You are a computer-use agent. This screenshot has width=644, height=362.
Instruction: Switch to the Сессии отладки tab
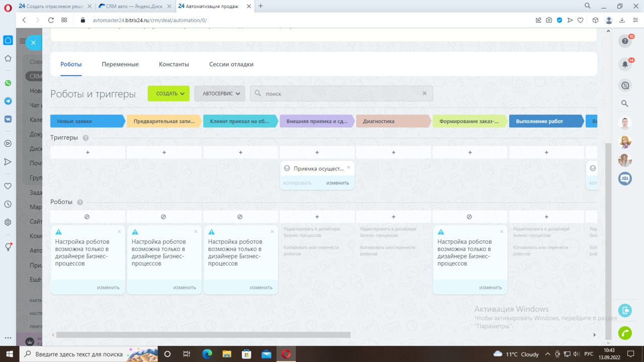(231, 64)
